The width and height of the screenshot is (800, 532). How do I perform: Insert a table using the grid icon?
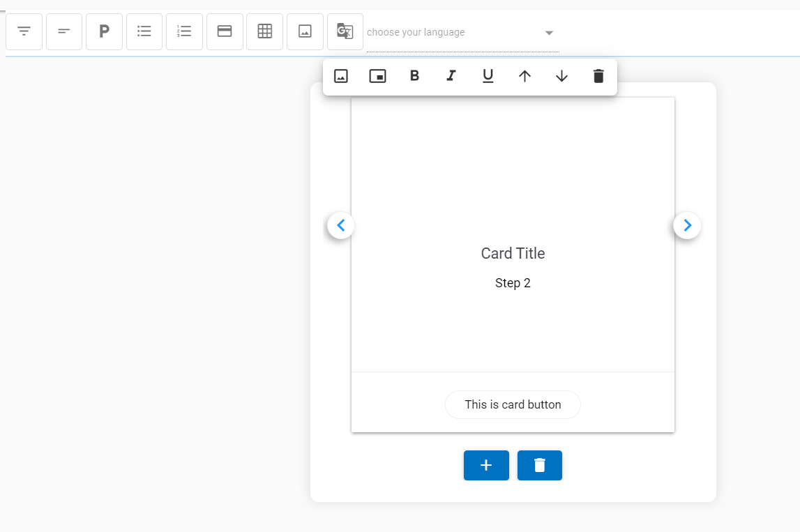point(264,31)
